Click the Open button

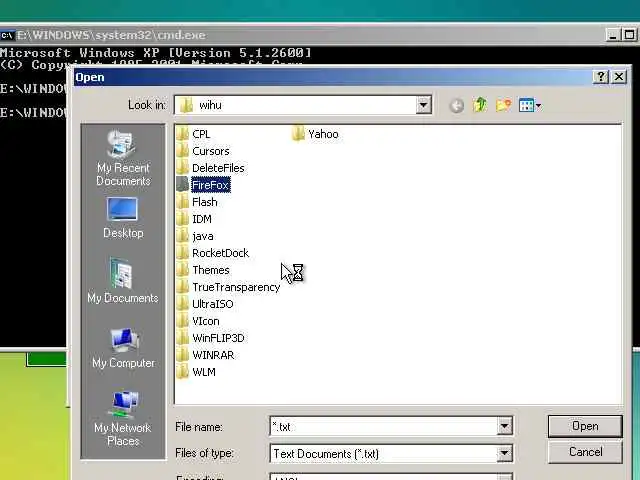tap(585, 426)
